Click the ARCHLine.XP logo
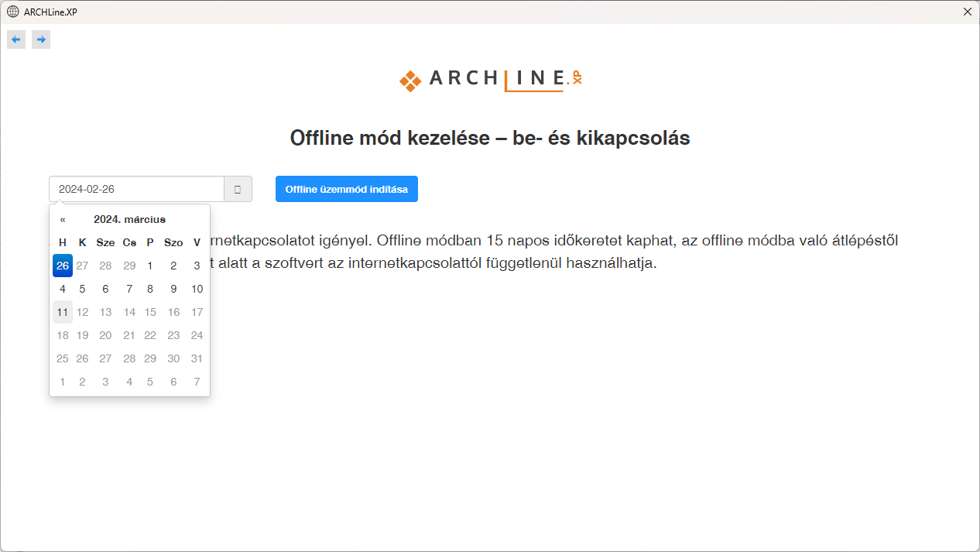This screenshot has height=552, width=980. pos(490,80)
